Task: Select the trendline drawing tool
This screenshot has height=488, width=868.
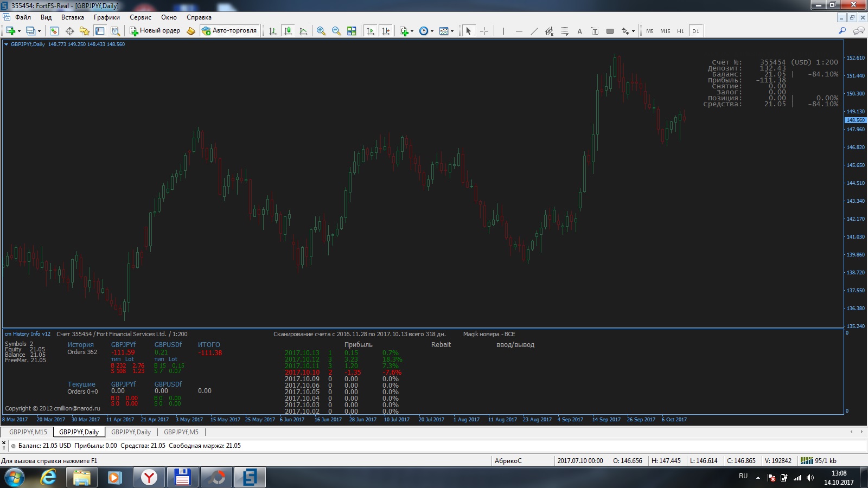Action: (x=534, y=31)
